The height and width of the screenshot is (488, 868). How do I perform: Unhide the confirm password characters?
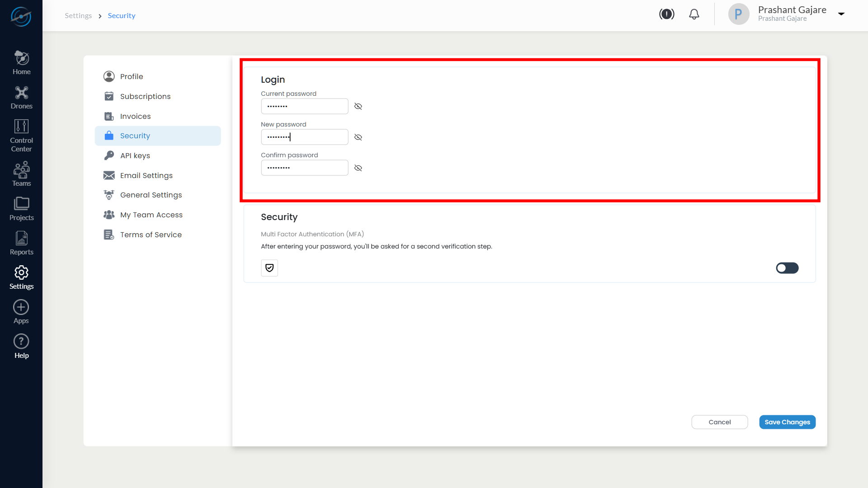[x=358, y=168]
